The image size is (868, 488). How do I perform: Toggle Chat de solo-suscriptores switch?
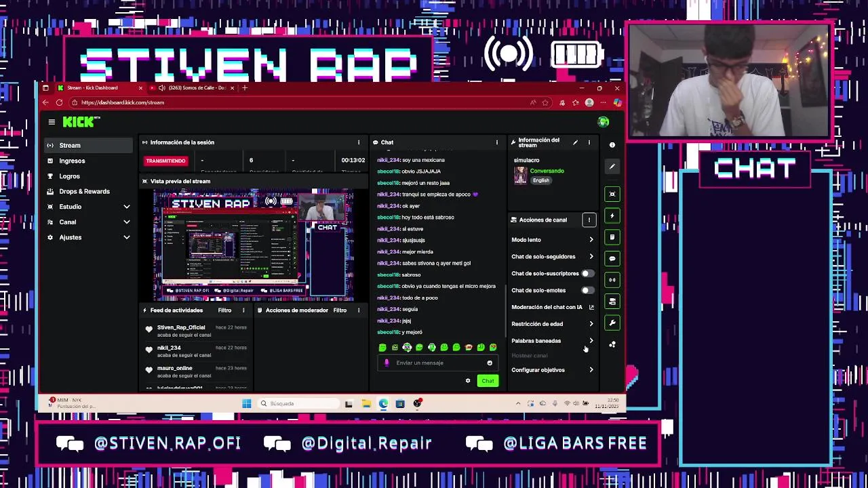coord(587,273)
